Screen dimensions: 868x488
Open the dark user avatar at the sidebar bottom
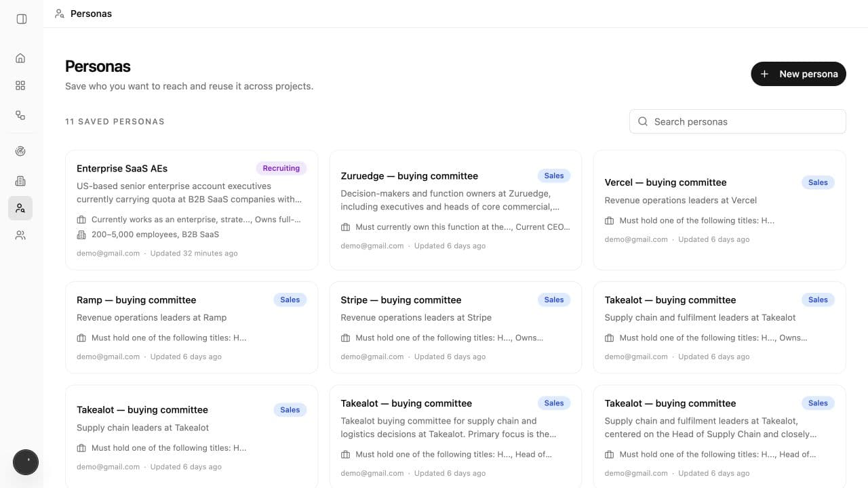26,462
